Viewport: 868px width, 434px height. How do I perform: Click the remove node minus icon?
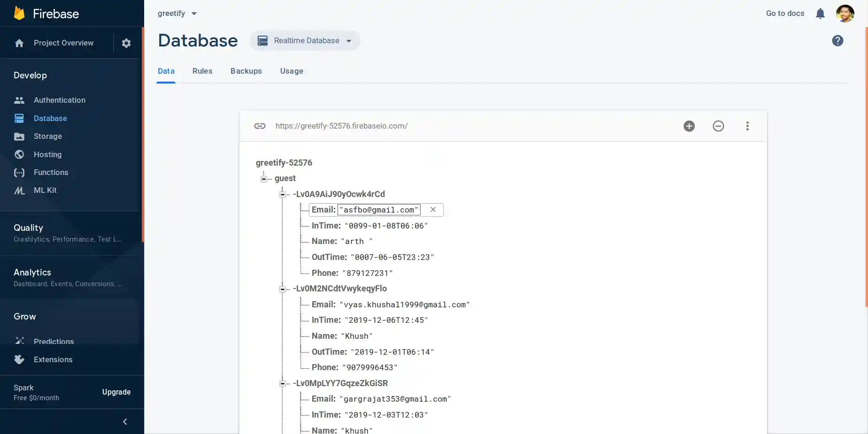coord(718,126)
